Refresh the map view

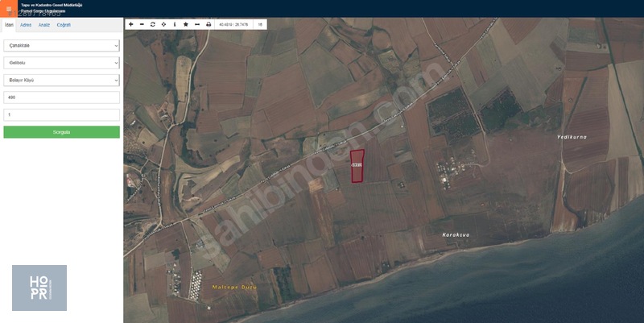tap(153, 25)
